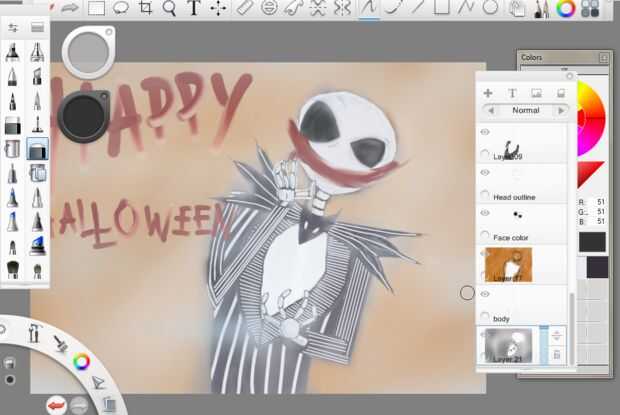This screenshot has height=415, width=620.
Task: Click the UI panel toggles grid icon
Action: click(590, 8)
